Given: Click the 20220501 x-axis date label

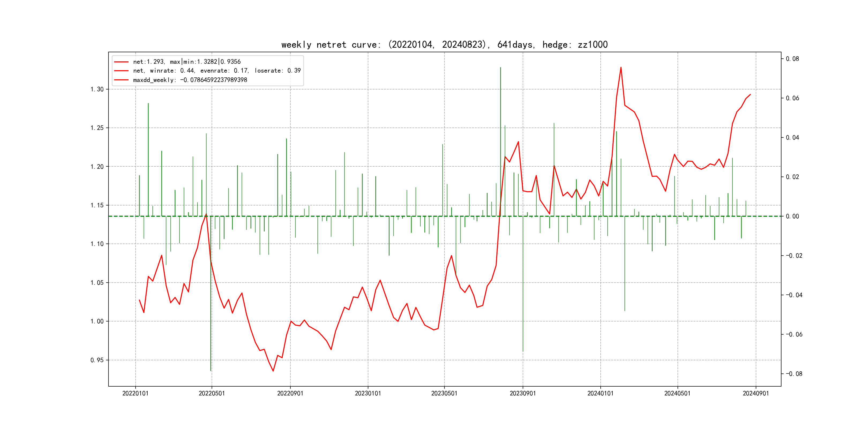Looking at the screenshot, I should (x=212, y=393).
